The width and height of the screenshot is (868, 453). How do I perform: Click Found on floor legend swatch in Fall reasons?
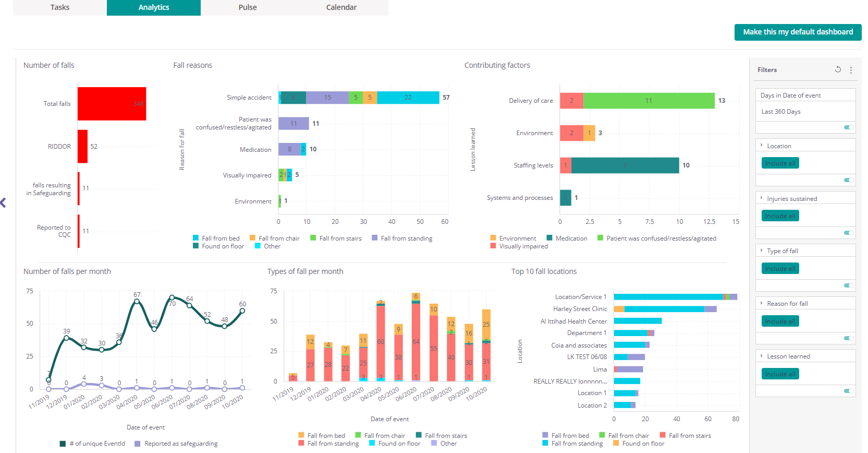195,246
